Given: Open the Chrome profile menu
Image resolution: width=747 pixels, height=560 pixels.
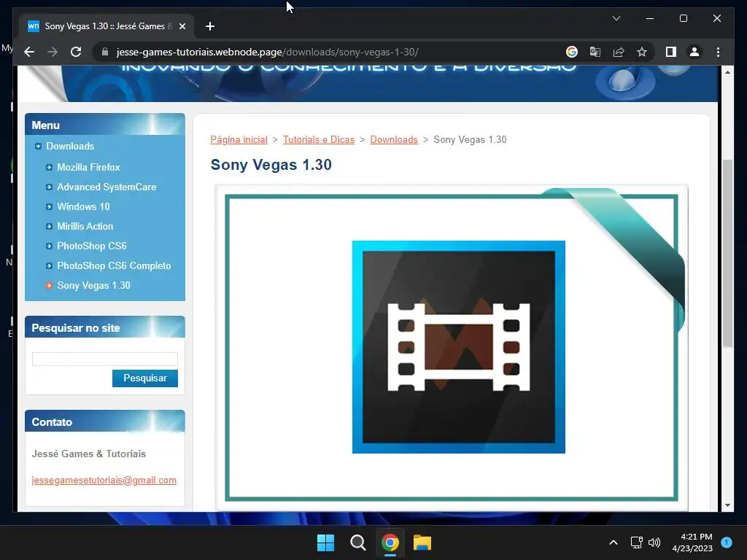Looking at the screenshot, I should point(694,52).
